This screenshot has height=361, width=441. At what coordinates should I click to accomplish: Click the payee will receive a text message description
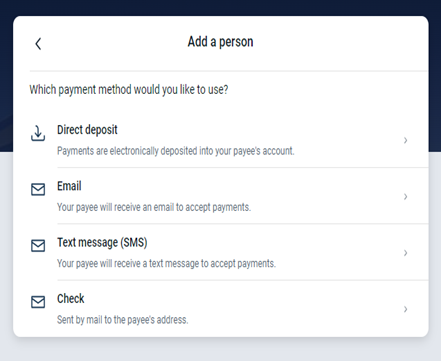pyautogui.click(x=166, y=264)
